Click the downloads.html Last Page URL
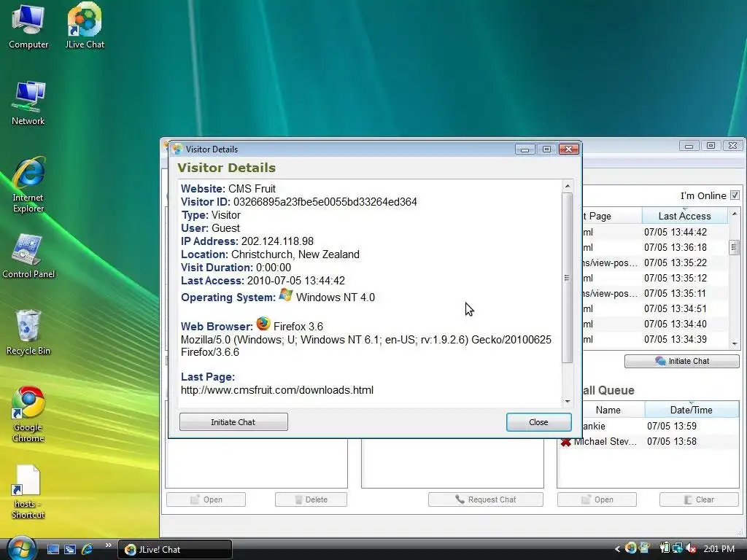 tap(276, 390)
